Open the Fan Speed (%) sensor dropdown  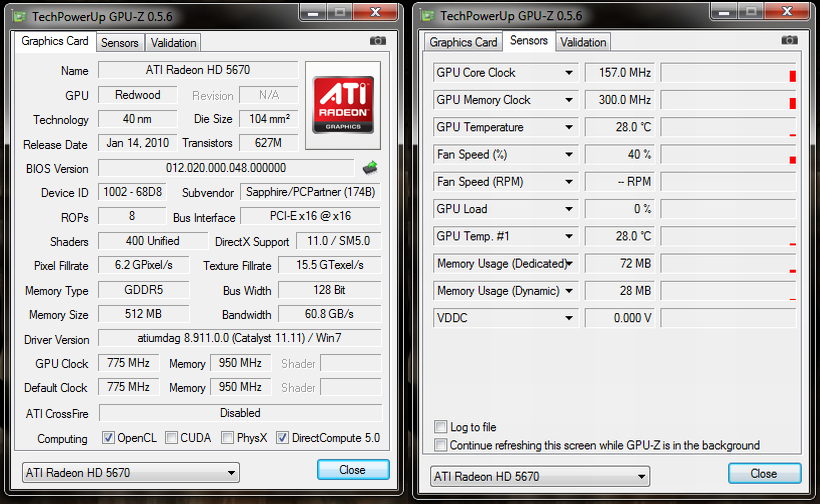tap(568, 154)
